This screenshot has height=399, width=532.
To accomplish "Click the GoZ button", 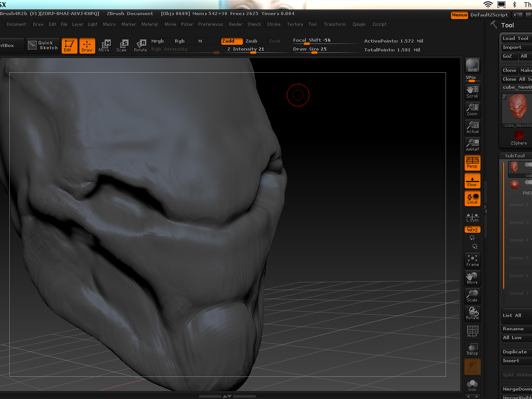I will [x=509, y=56].
